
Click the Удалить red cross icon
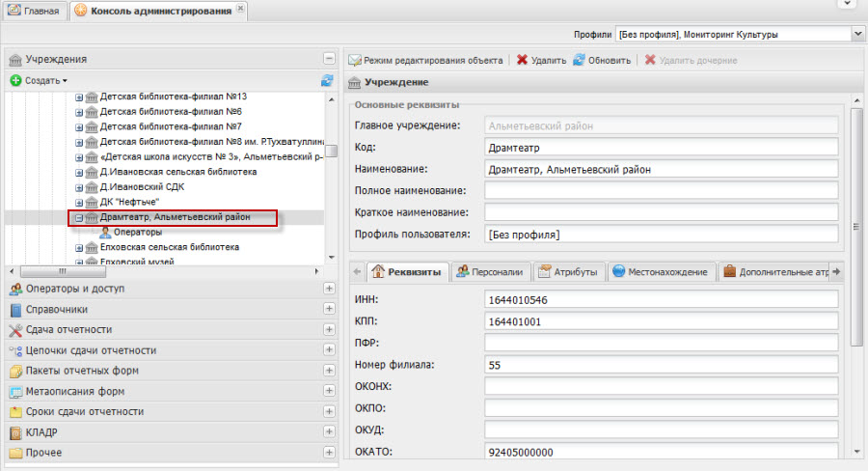(x=522, y=60)
